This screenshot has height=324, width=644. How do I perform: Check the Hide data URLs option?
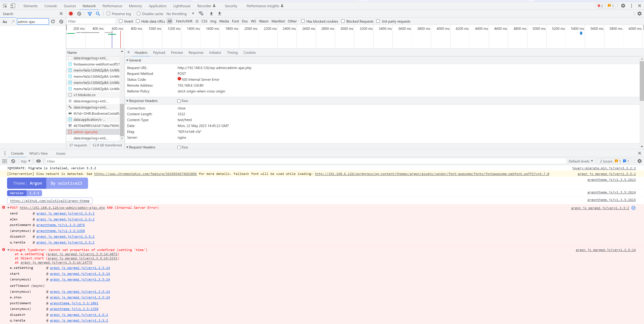(138, 21)
